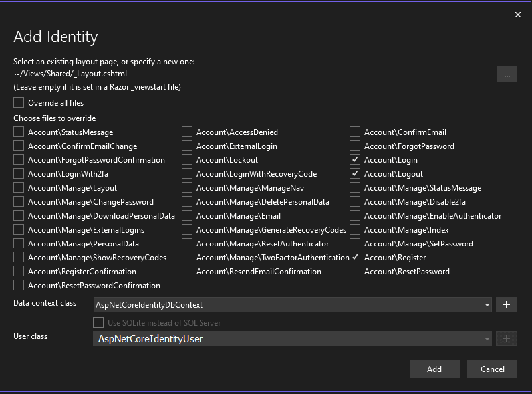Click the Add button
The image size is (532, 394).
[x=434, y=369]
